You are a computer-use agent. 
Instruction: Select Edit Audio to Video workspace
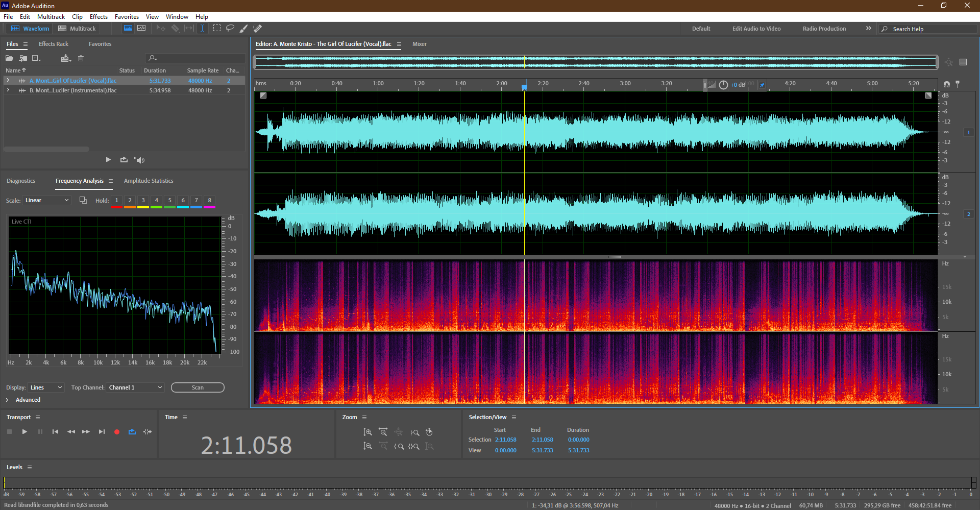pyautogui.click(x=756, y=29)
